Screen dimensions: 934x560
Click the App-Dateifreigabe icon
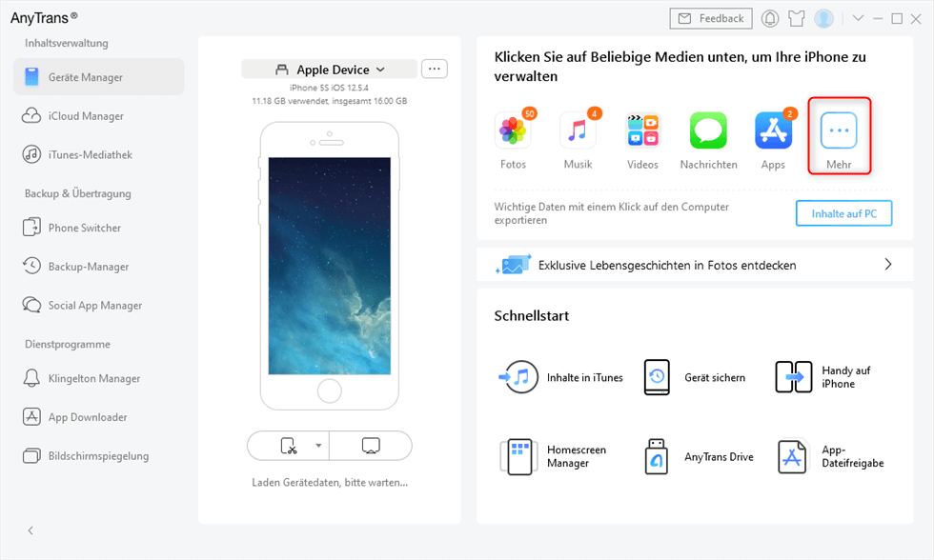[792, 456]
